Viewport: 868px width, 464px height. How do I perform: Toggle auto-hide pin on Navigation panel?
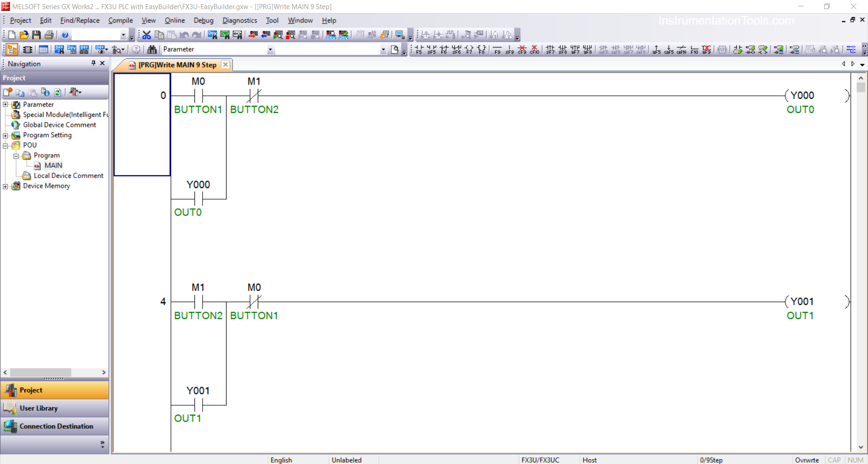click(94, 63)
